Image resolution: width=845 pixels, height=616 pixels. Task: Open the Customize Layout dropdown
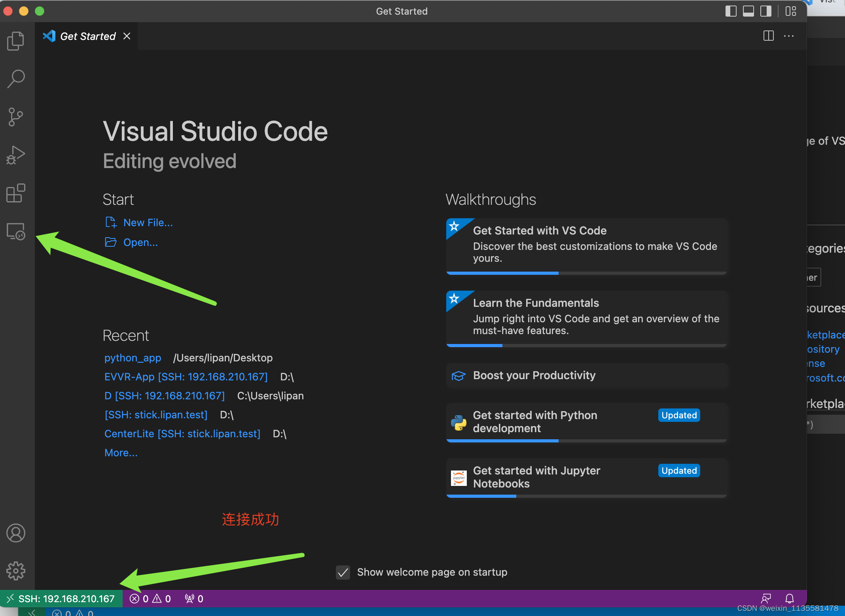[790, 11]
